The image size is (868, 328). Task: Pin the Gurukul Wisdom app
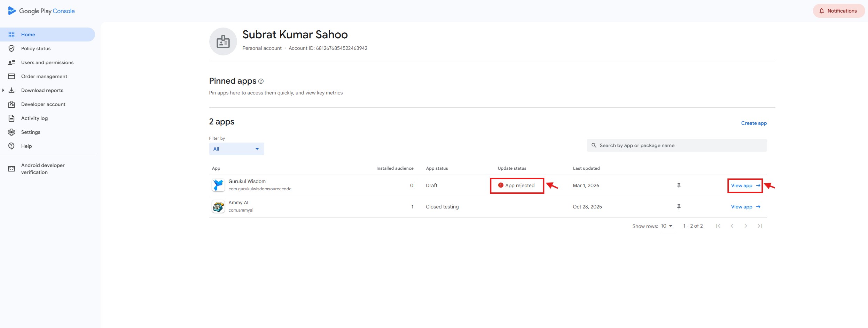coord(679,185)
